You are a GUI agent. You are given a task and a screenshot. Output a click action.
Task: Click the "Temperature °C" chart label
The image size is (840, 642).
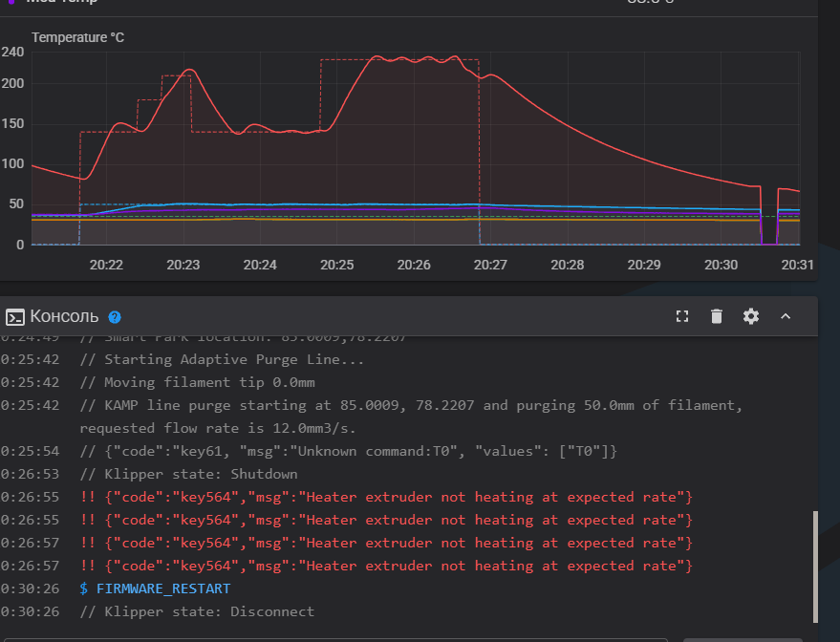click(77, 37)
